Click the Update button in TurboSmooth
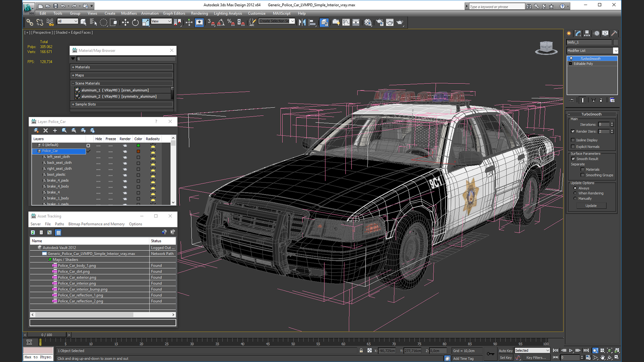The image size is (644, 362). click(591, 206)
